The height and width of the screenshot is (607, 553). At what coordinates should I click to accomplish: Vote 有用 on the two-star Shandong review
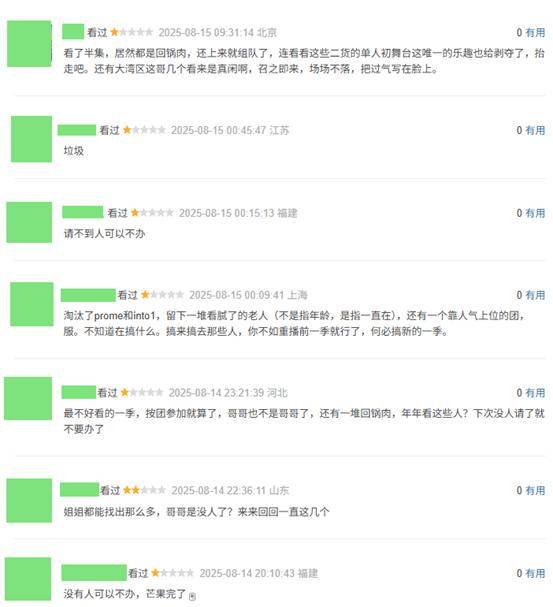(535, 490)
